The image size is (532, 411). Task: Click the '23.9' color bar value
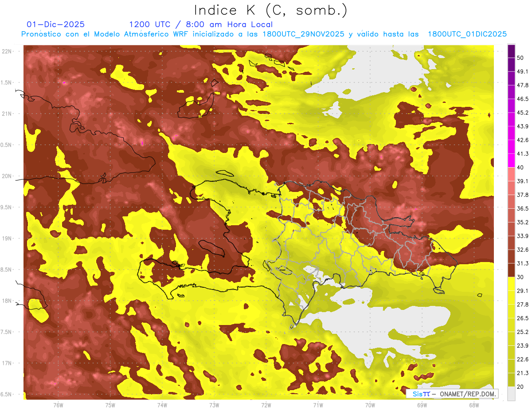click(523, 345)
